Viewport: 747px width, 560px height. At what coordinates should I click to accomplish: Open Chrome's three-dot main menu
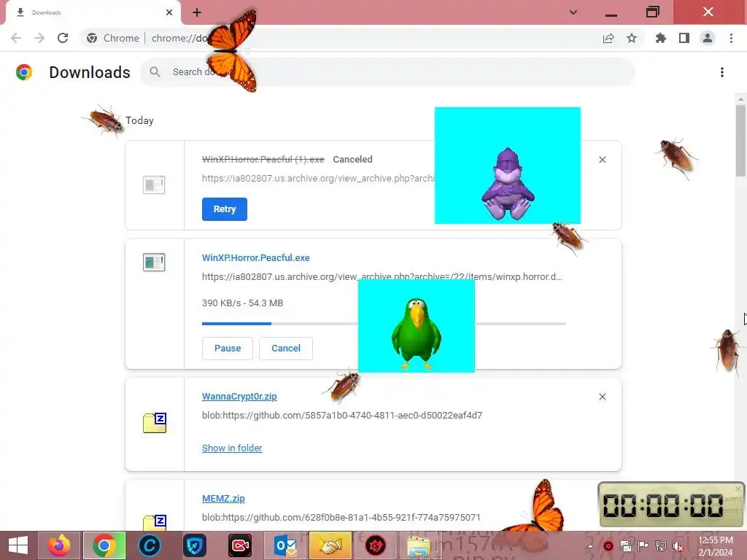[731, 38]
